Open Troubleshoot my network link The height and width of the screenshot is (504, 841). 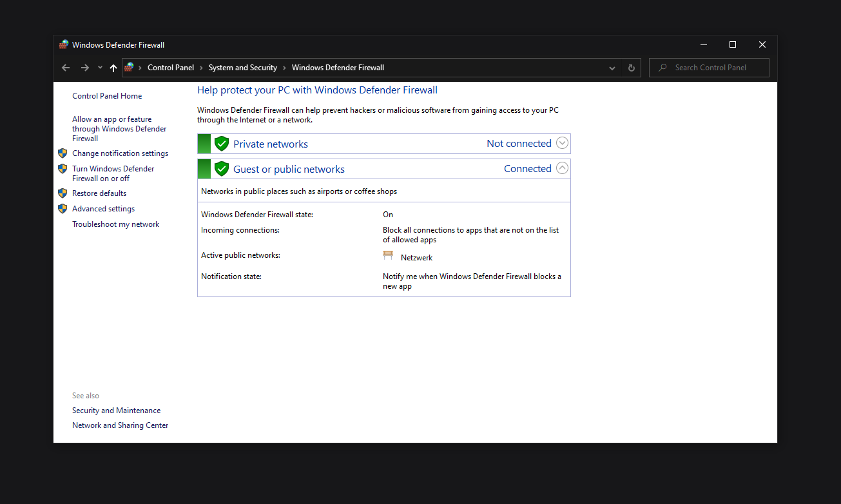(x=115, y=224)
